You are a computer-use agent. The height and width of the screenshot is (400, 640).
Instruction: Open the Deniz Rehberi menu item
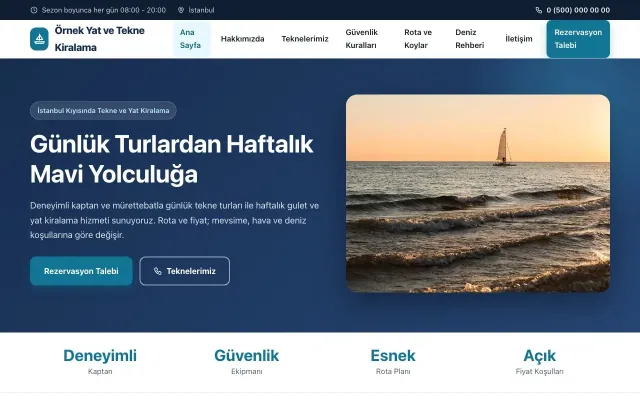coord(471,39)
